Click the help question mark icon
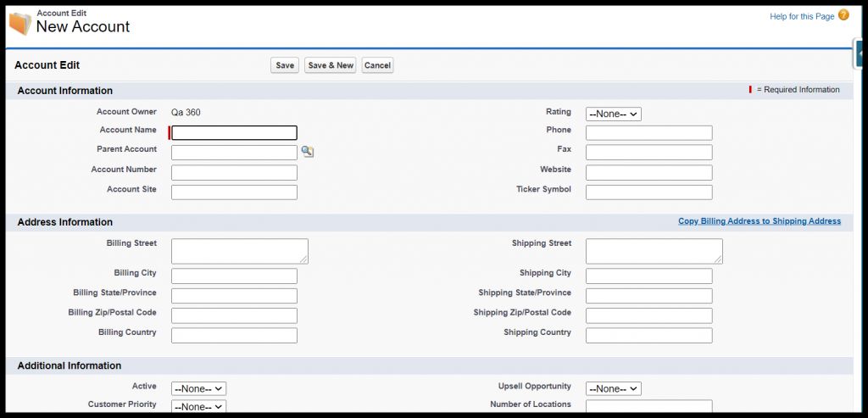Viewport: 868px width, 418px height. [843, 15]
